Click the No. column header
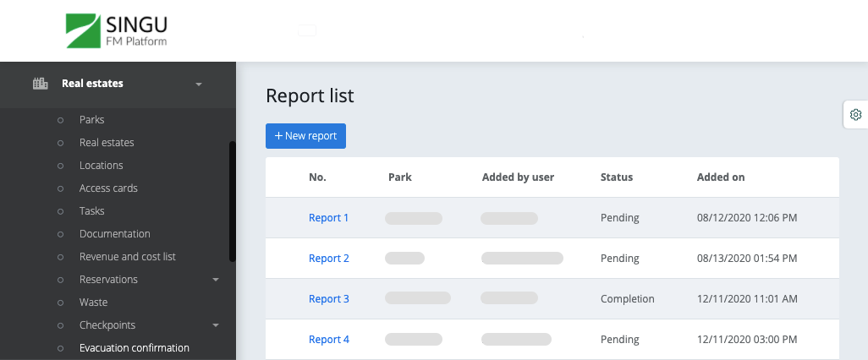 318,177
